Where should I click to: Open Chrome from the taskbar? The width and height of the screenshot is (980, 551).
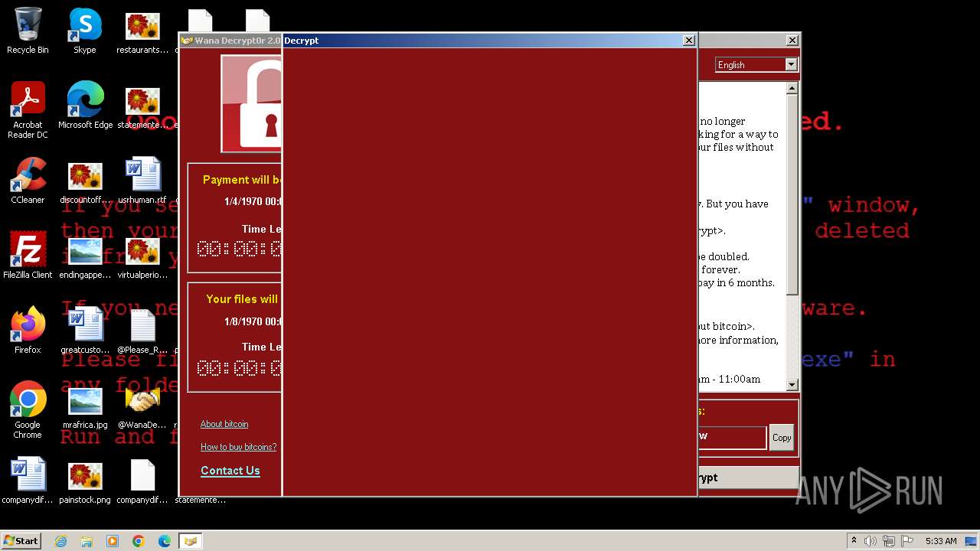coord(139,541)
